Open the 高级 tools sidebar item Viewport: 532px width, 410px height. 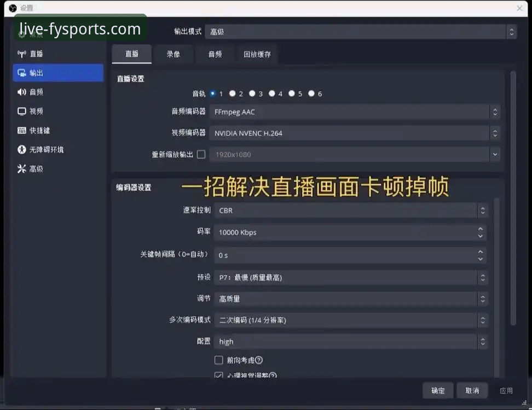tap(57, 169)
